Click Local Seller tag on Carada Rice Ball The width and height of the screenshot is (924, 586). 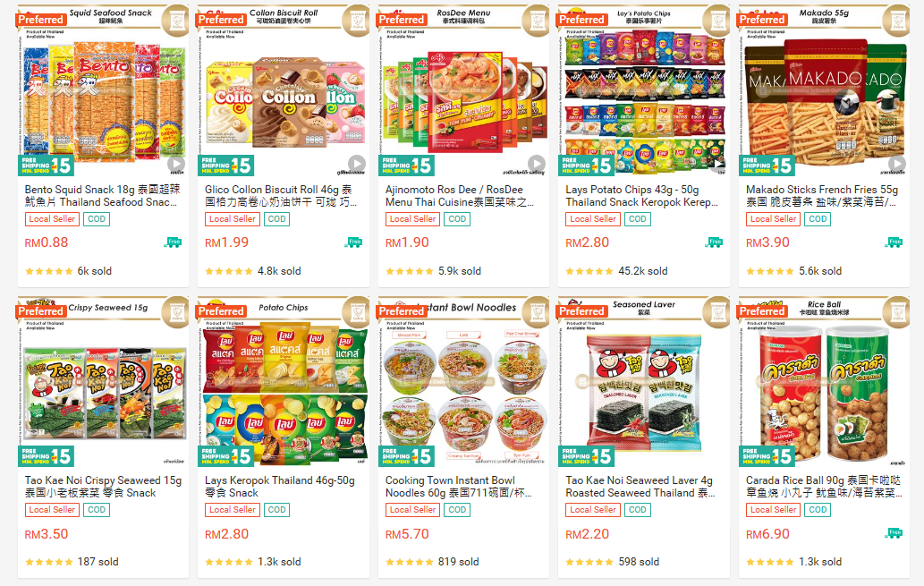pyautogui.click(x=773, y=510)
